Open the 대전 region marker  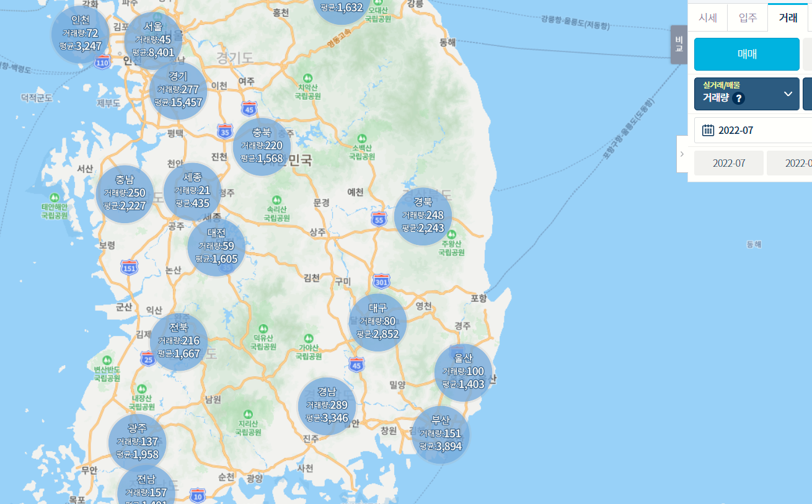tap(217, 246)
